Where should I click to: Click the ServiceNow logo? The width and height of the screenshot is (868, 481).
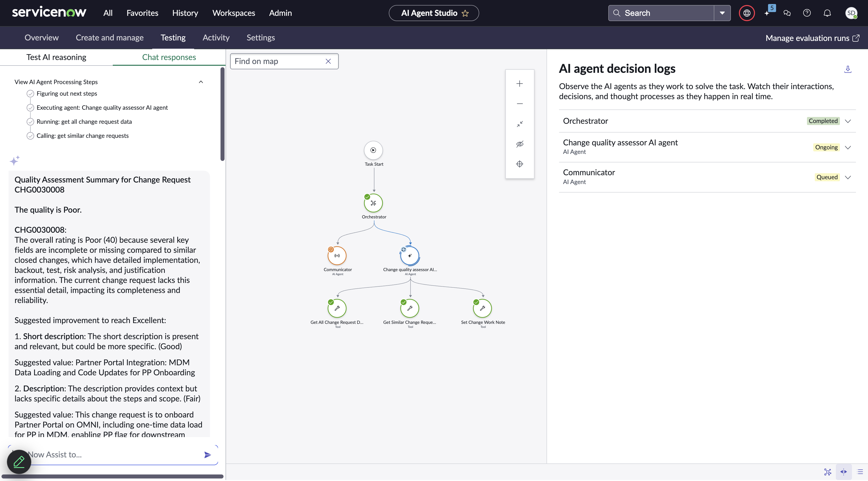(x=49, y=13)
